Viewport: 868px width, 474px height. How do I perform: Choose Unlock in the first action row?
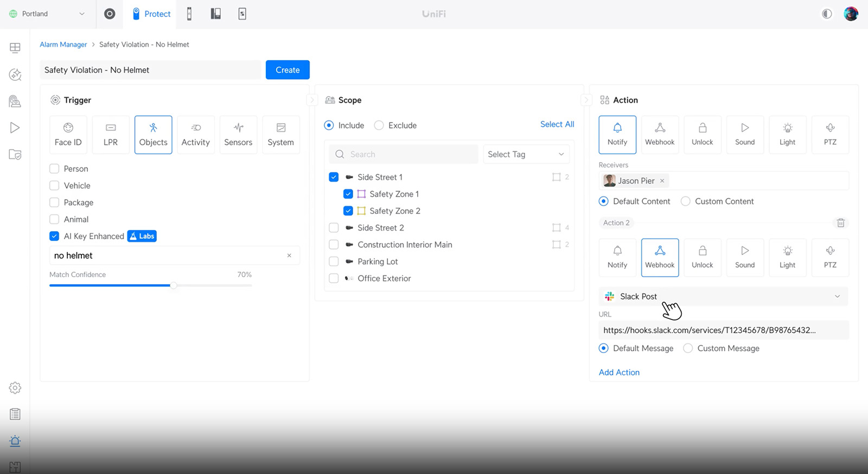point(702,134)
